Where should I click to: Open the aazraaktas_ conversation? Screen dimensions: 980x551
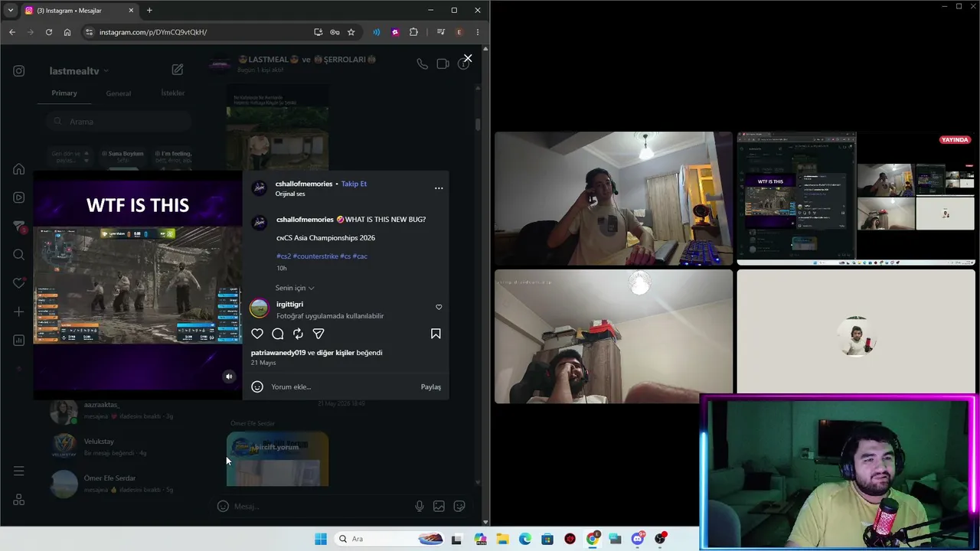click(119, 410)
